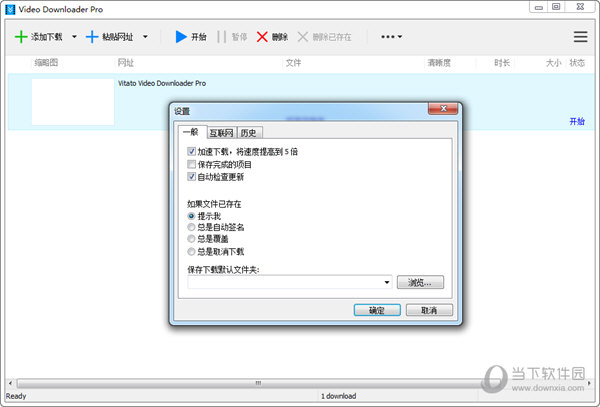Select the Vitato Video Downloader Pro row text
600x407 pixels.
click(x=162, y=83)
